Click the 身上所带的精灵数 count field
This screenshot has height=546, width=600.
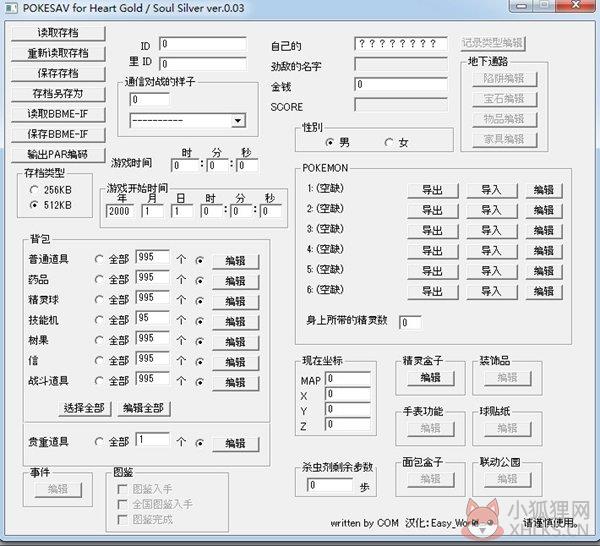410,323
